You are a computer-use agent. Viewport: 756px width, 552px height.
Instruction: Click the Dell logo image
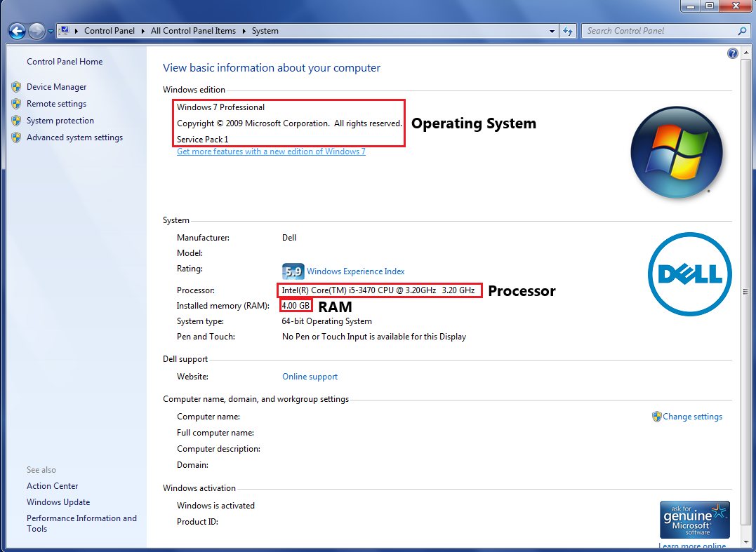pyautogui.click(x=690, y=274)
